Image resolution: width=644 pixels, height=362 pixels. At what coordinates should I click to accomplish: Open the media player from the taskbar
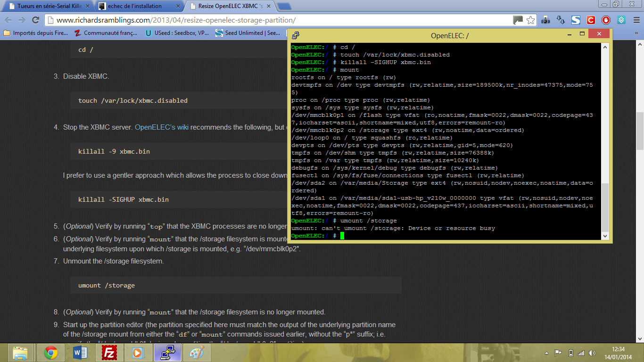138,353
